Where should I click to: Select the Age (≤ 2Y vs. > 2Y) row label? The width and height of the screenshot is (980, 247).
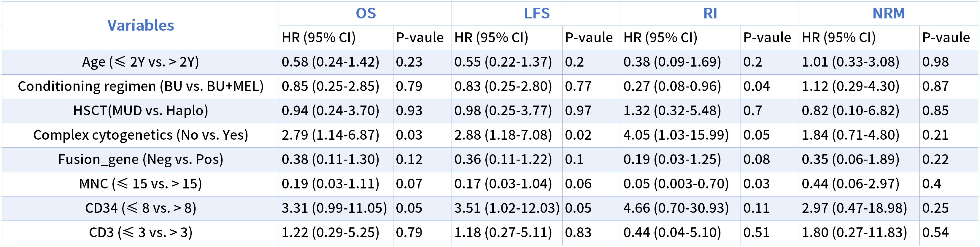[140, 62]
